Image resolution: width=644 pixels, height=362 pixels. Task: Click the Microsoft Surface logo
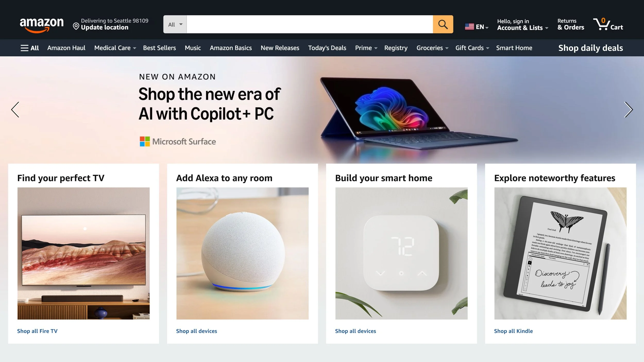[178, 141]
